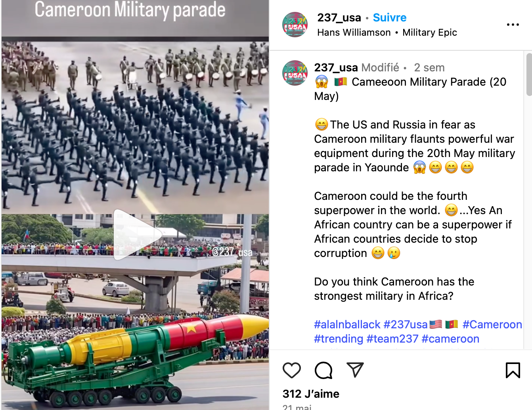This screenshot has width=532, height=410.
Task: Open the #237usa hashtag
Action: [x=406, y=324]
